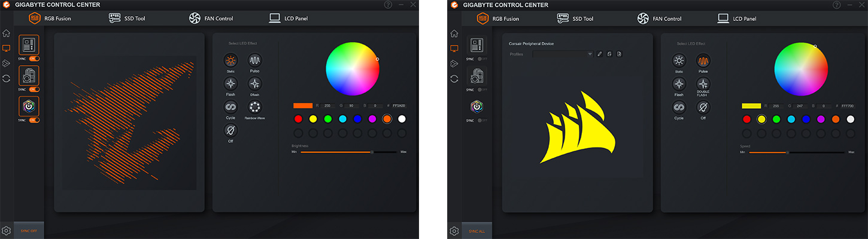868x239 pixels.
Task: Choose purple swatch in the Corsair window
Action: tap(821, 119)
